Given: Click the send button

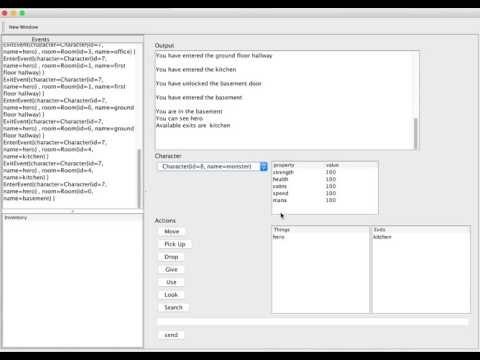Looking at the screenshot, I should 171,335.
